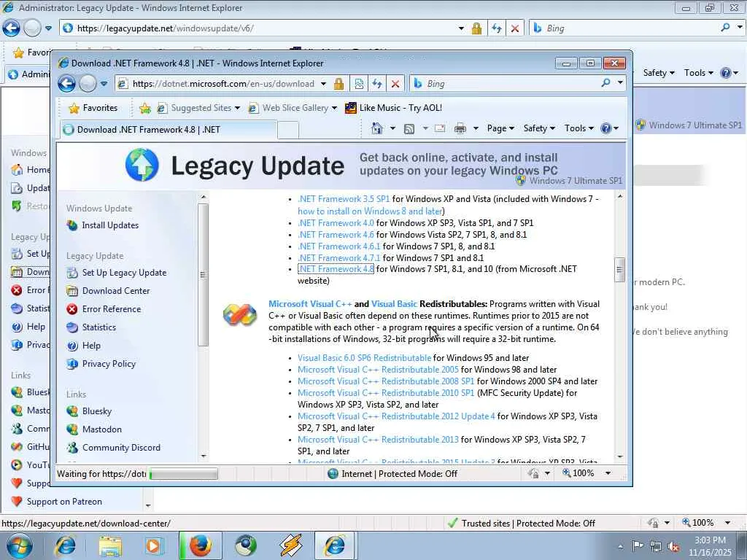This screenshot has height=560, width=747.
Task: Open the Tools menu in the back Legacy Update window
Action: pyautogui.click(x=698, y=73)
